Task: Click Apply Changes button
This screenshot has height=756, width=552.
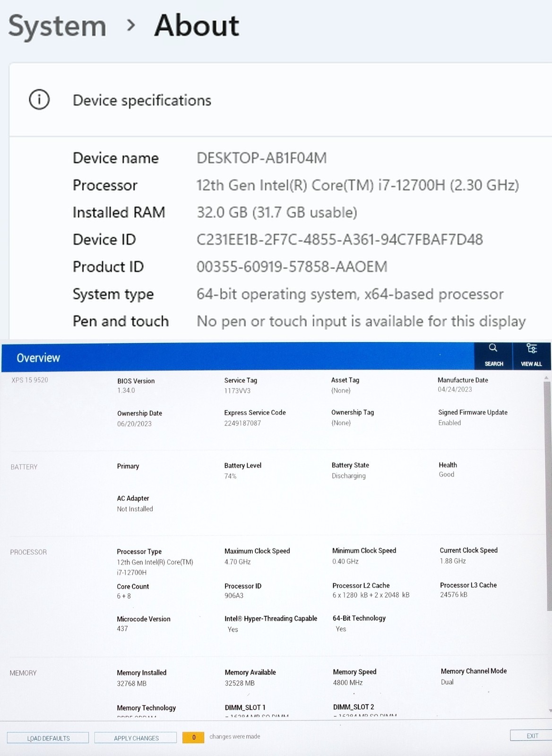Action: pyautogui.click(x=136, y=738)
